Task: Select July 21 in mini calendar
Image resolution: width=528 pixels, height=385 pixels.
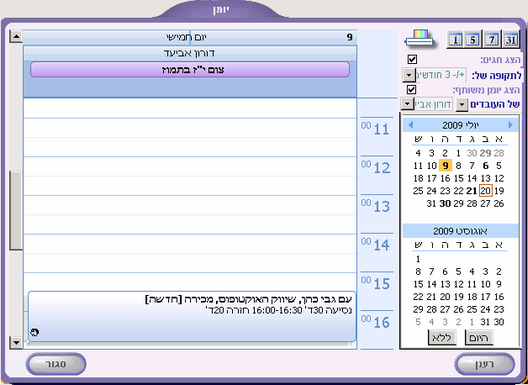Action: [x=472, y=191]
